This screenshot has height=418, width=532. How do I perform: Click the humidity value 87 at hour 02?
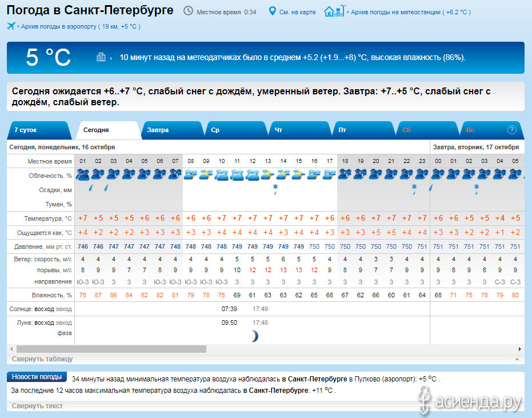(x=98, y=295)
